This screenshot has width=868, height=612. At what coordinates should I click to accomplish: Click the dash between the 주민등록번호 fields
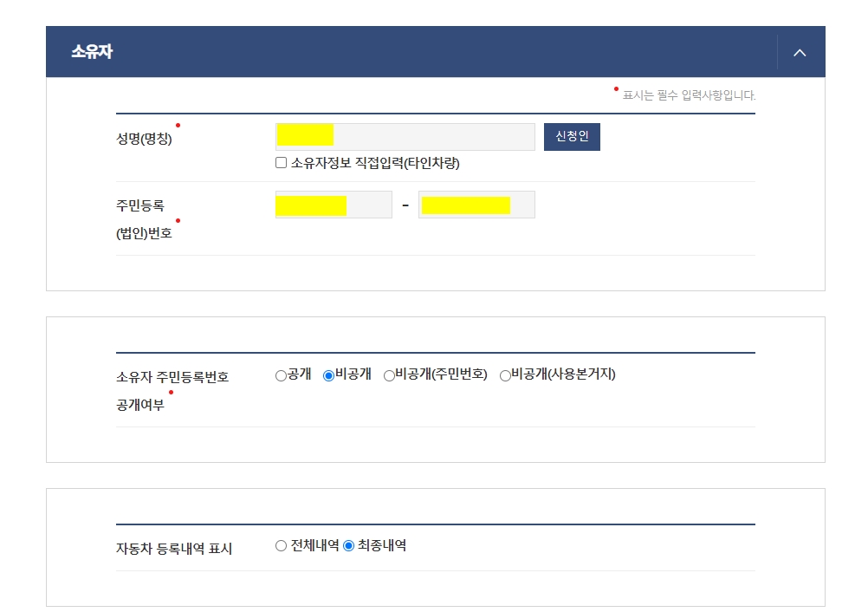(x=405, y=205)
